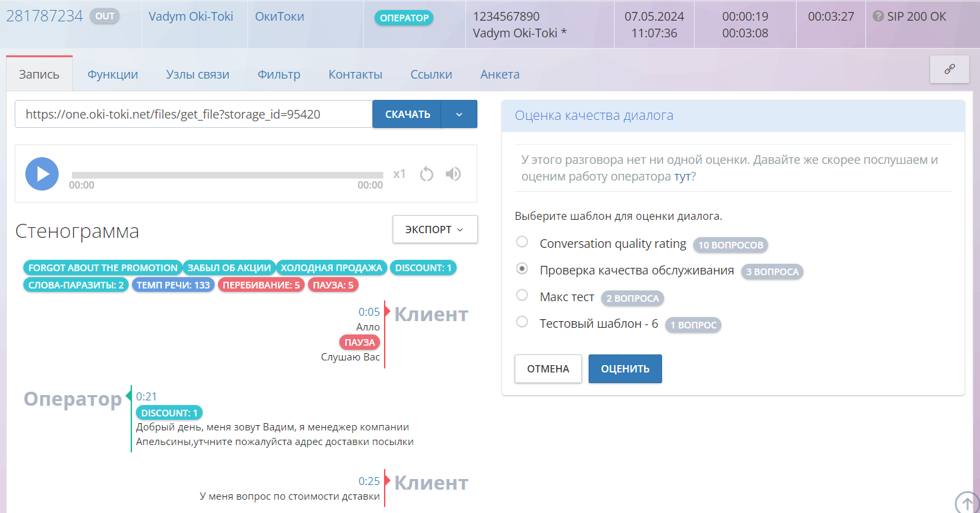Click the ОЦЕНИТЬ button
This screenshot has width=980, height=513.
[x=625, y=368]
